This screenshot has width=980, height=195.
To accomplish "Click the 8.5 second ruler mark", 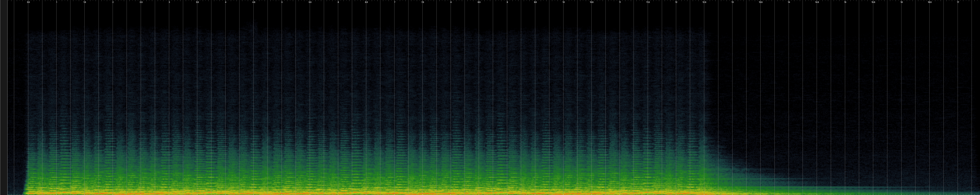I will pos(479,2).
